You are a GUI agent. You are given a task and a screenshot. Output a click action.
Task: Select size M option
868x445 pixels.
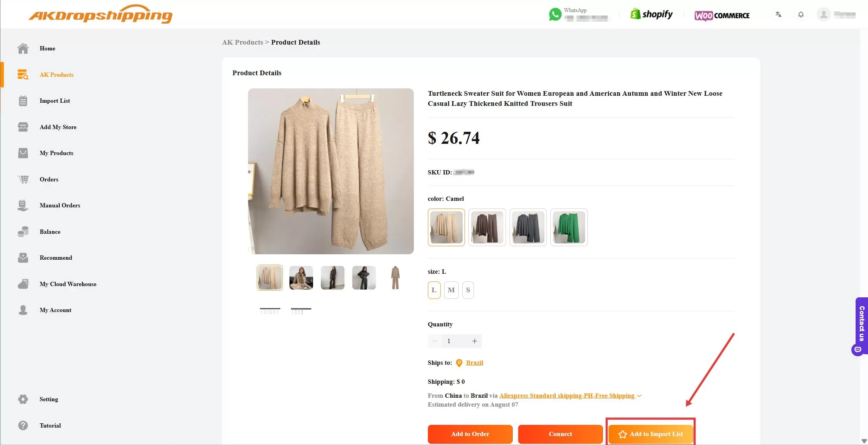(x=451, y=290)
